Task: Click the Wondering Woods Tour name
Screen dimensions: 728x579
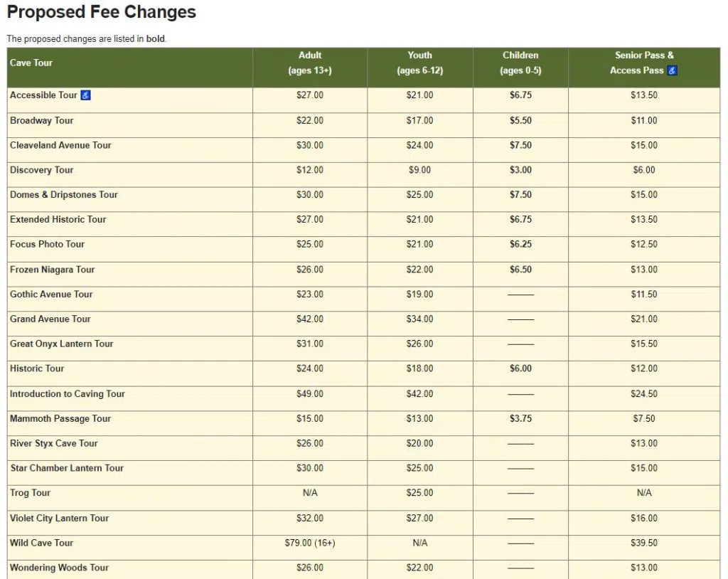Action: (x=60, y=568)
